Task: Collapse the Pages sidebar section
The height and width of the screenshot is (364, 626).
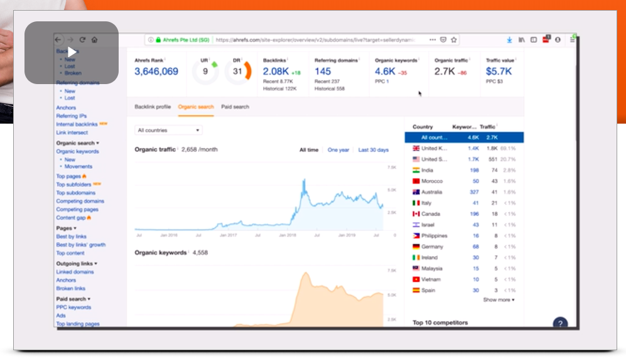Action: (x=67, y=228)
